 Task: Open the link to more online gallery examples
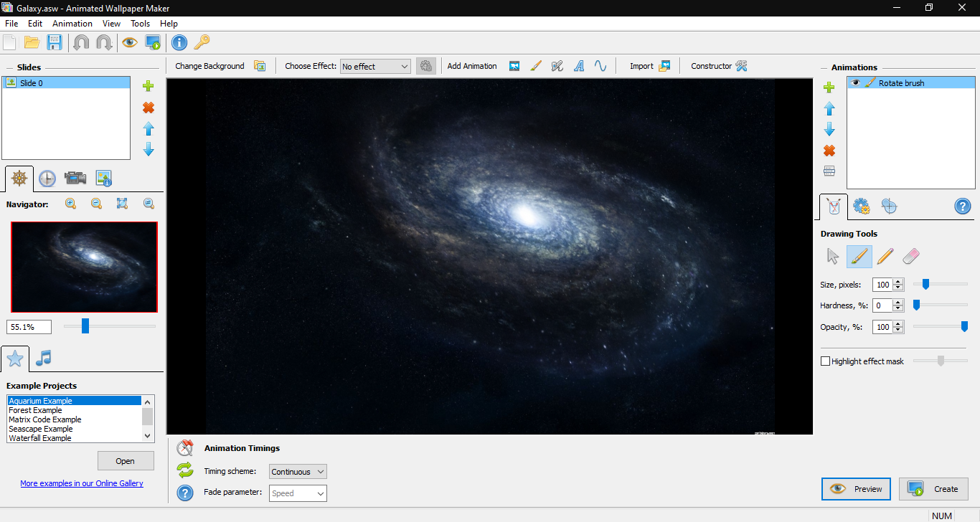pyautogui.click(x=82, y=483)
